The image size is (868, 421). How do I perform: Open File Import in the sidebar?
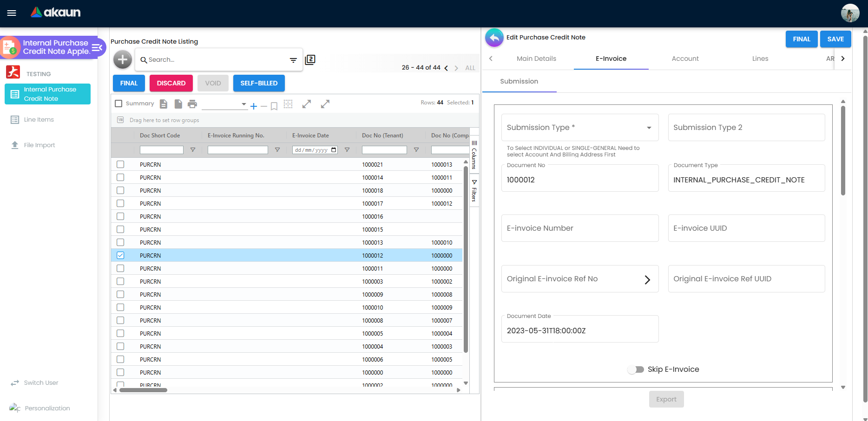point(39,145)
